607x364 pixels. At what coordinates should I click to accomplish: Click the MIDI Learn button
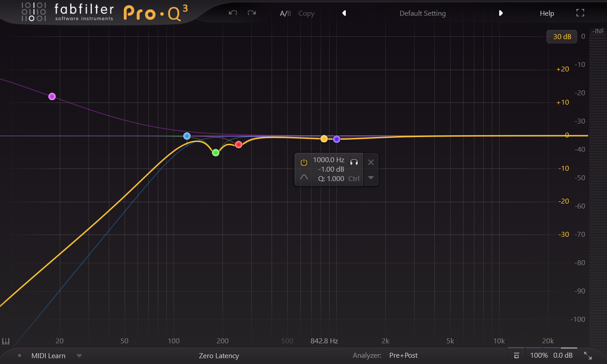pyautogui.click(x=49, y=355)
